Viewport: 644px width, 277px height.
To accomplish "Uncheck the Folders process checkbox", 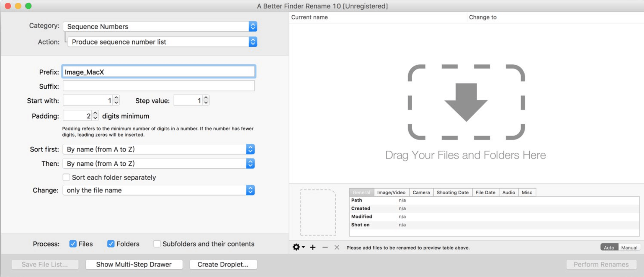I will (111, 244).
